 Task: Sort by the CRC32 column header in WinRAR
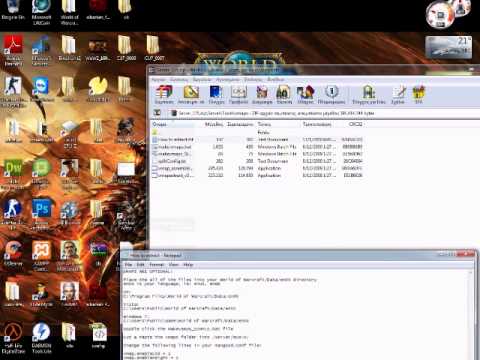(350, 124)
